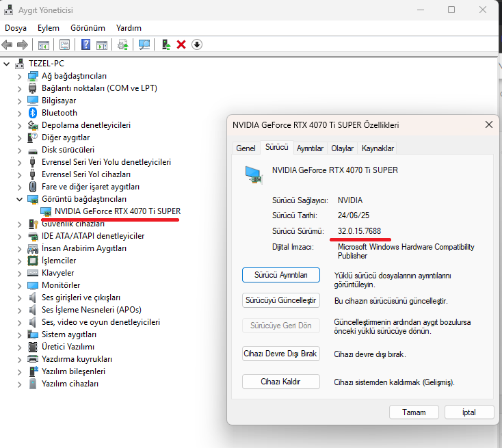Click the Klavyeler keyboard icon
This screenshot has width=502, height=448.
33,273
